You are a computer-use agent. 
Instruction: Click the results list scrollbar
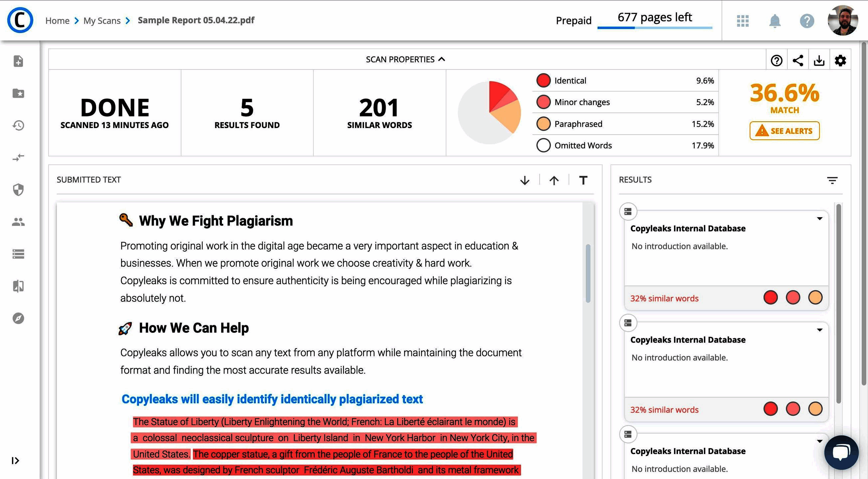(x=838, y=303)
